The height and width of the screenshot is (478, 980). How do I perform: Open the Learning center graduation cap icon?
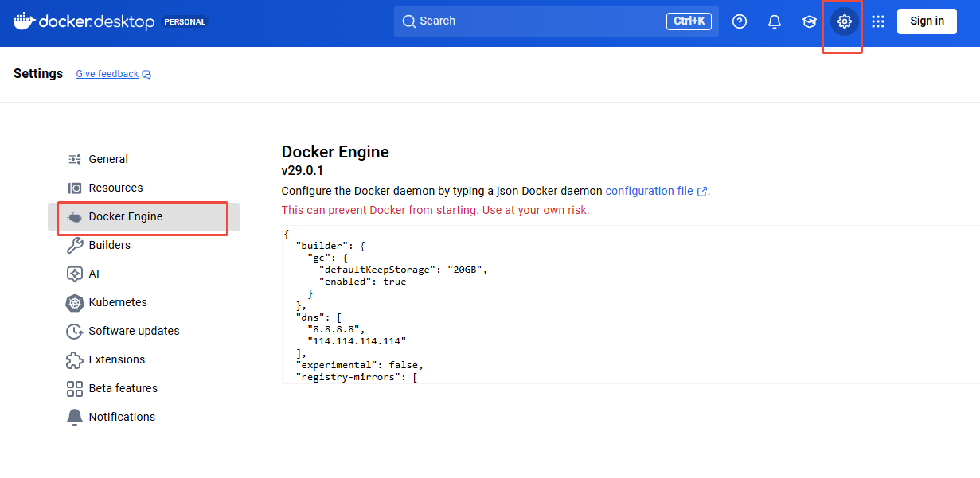(810, 21)
